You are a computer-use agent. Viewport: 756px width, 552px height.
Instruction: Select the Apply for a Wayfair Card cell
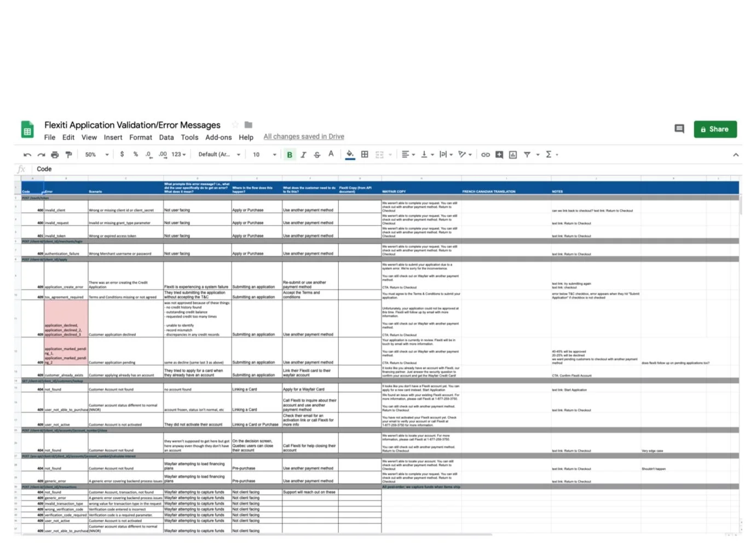point(310,387)
